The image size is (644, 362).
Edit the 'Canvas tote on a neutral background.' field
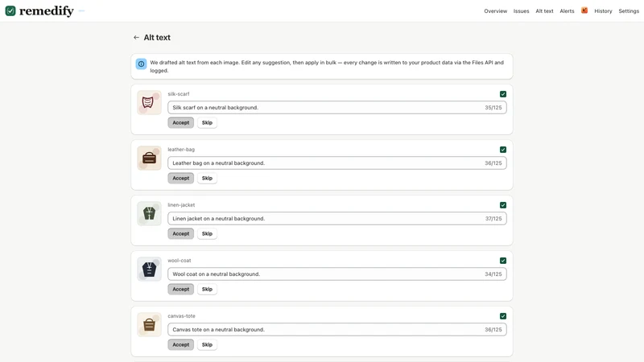tap(336, 329)
